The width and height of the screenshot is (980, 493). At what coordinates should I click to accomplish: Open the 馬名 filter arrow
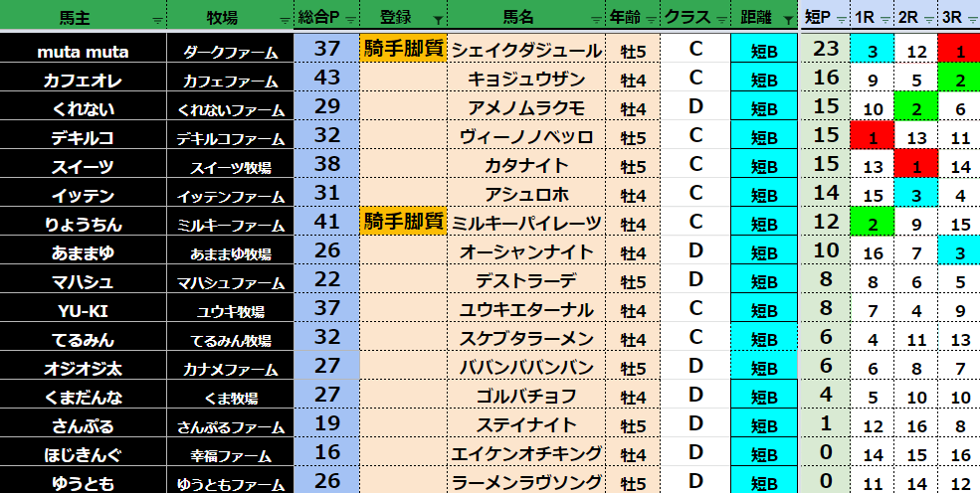597,19
